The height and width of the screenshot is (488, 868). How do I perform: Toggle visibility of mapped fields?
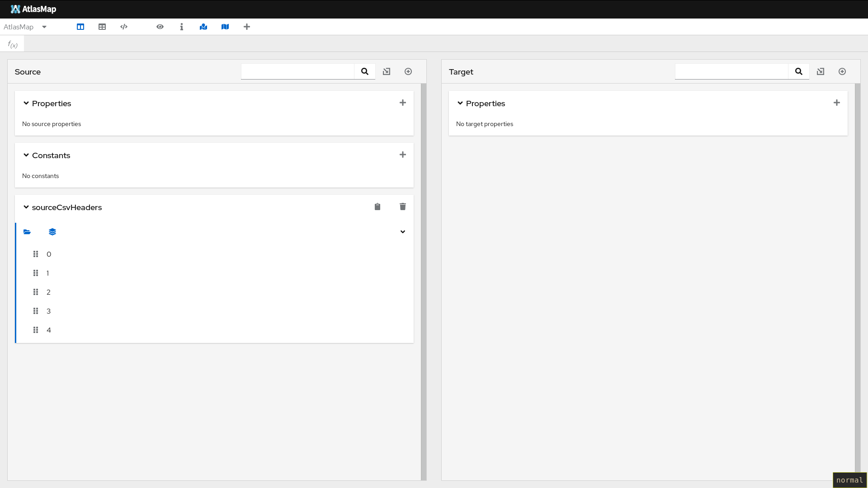click(x=203, y=27)
